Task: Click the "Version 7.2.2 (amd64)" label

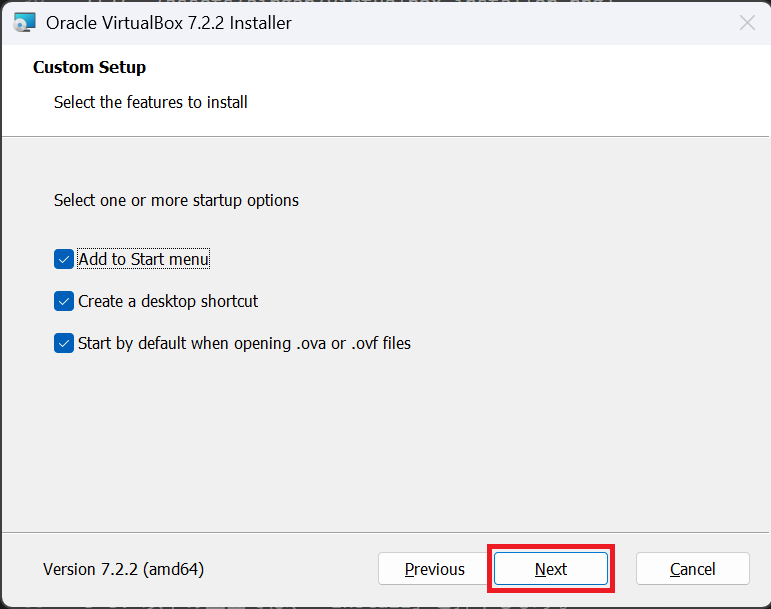Action: (123, 569)
